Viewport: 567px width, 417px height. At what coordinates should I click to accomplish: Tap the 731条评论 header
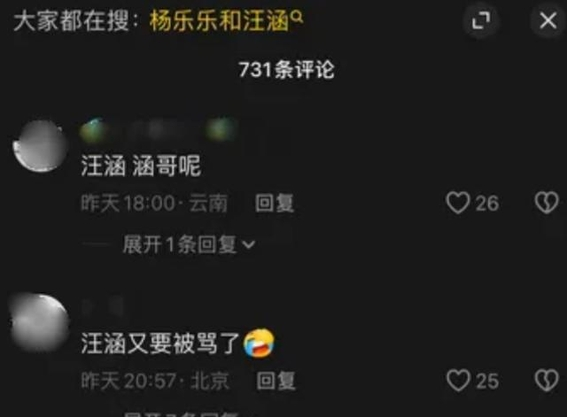(286, 69)
